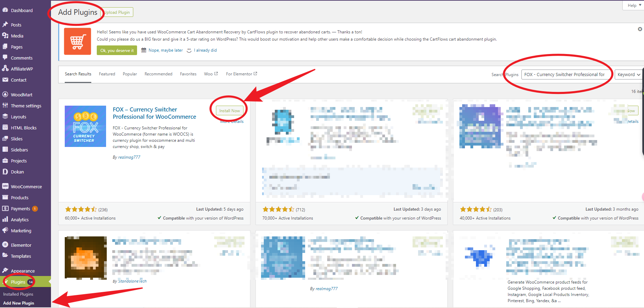
Task: Open Dashboard icon in sidebar
Action: 5,10
